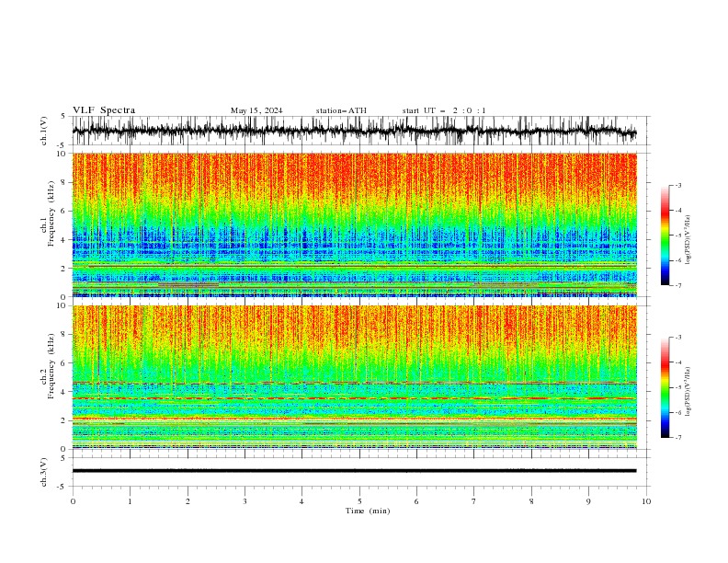Click the 'May 15, 2024' date label
This screenshot has height=563, width=728.
click(256, 110)
